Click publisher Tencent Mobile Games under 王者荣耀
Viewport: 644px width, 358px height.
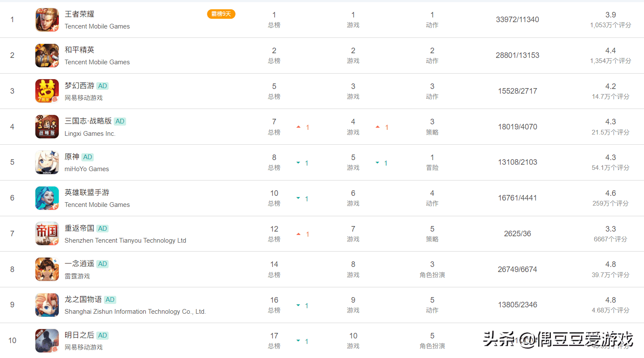[x=97, y=26]
